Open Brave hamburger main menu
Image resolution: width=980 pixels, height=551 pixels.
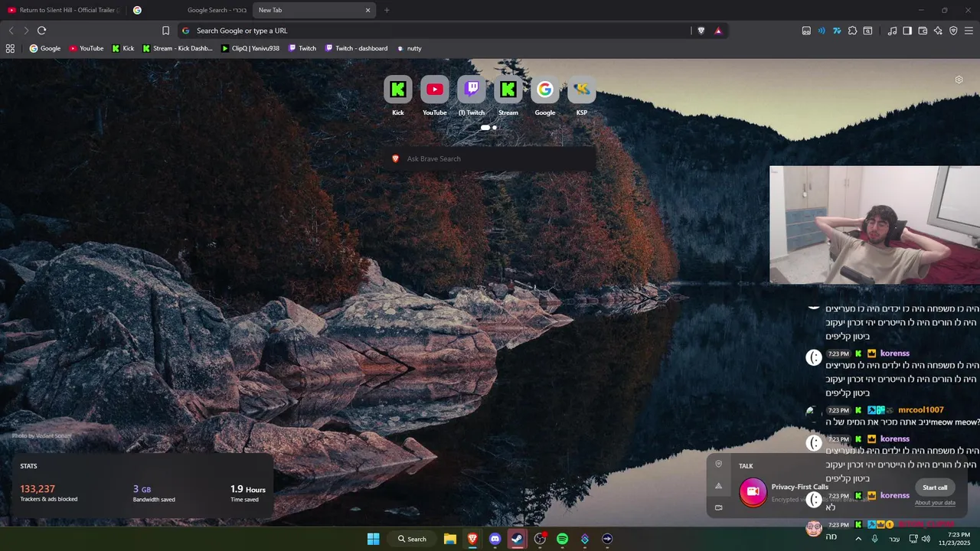click(969, 31)
